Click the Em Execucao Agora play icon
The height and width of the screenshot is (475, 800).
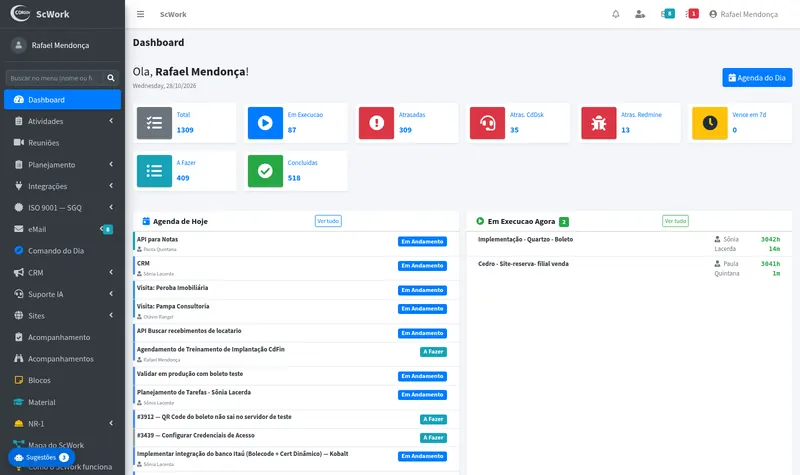tap(480, 221)
